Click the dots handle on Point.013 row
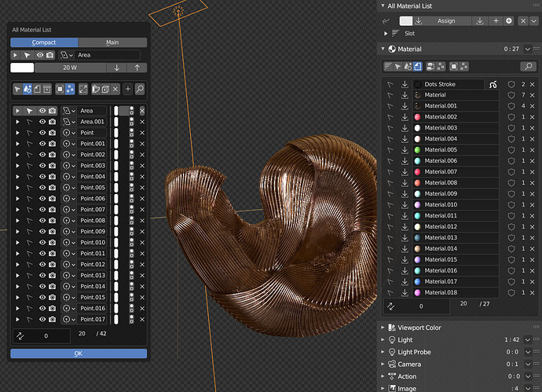Viewport: 542px width, 392px height. (131, 275)
